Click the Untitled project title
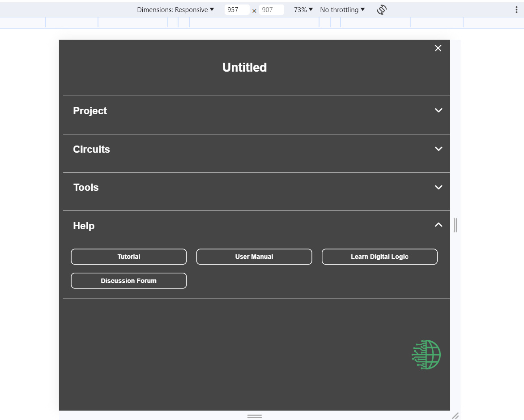The height and width of the screenshot is (420, 524). coord(245,67)
